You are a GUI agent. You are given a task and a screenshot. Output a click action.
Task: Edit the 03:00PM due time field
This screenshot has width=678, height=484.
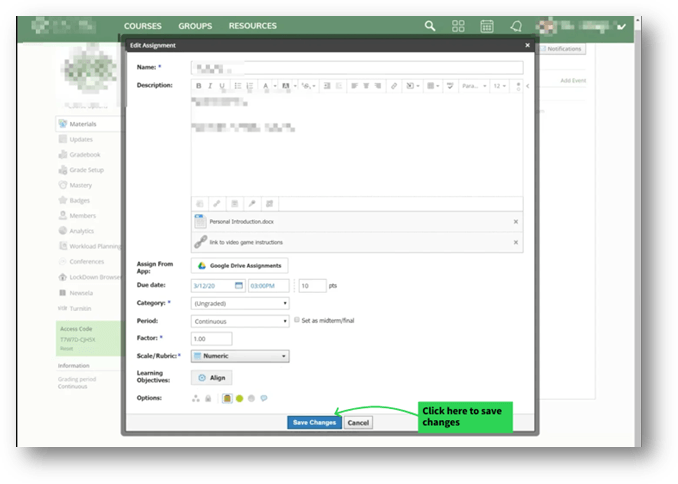(x=269, y=285)
